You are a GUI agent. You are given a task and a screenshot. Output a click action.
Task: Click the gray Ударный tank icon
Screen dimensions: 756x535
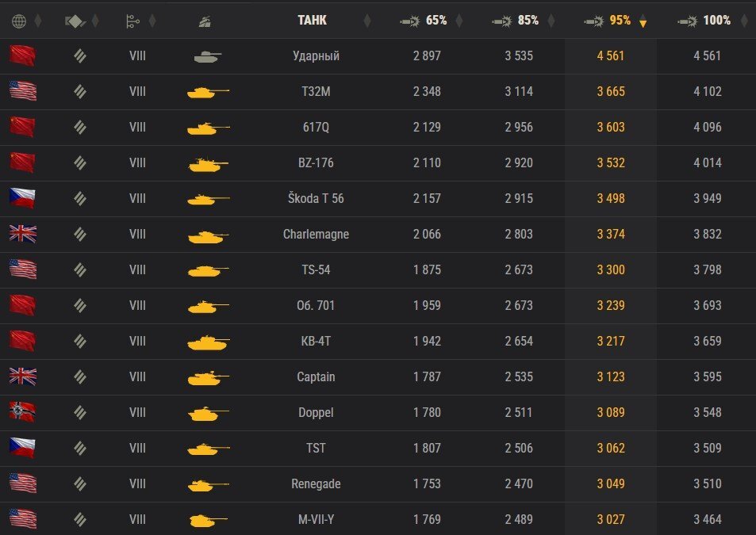pyautogui.click(x=207, y=57)
